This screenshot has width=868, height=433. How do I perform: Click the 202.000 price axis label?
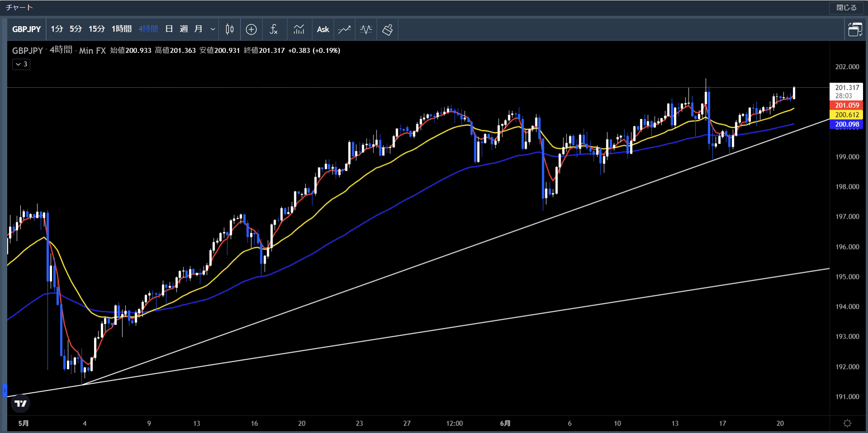tap(847, 67)
